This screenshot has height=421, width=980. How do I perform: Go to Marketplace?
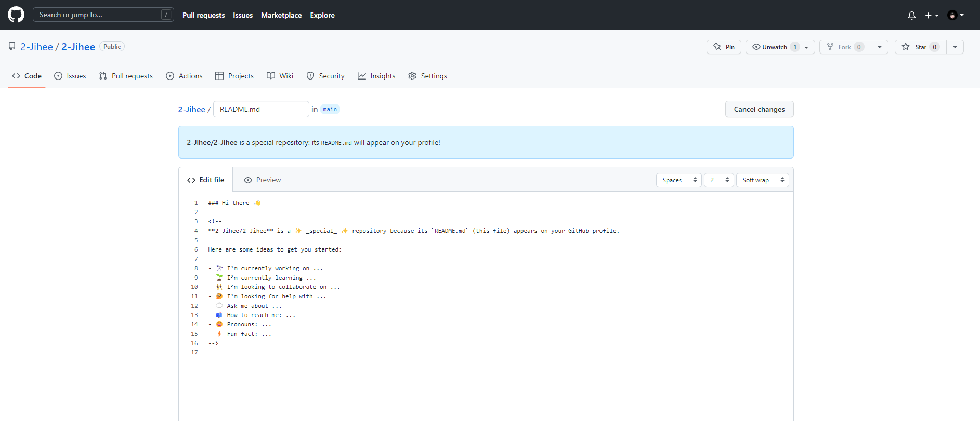click(281, 15)
